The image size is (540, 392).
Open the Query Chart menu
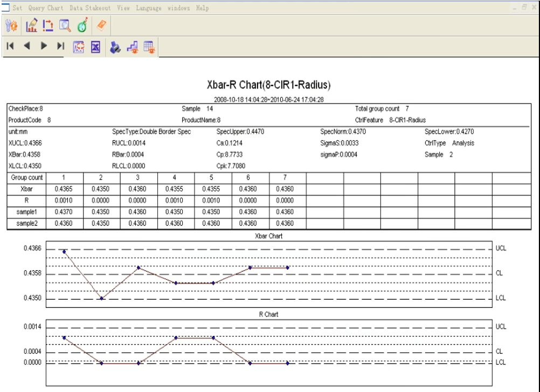(45, 8)
